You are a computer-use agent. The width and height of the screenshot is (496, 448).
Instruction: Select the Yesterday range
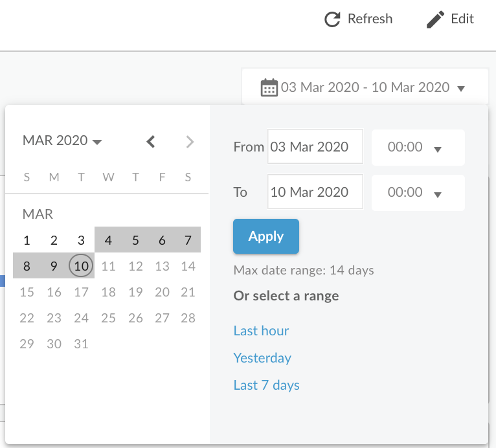(262, 358)
